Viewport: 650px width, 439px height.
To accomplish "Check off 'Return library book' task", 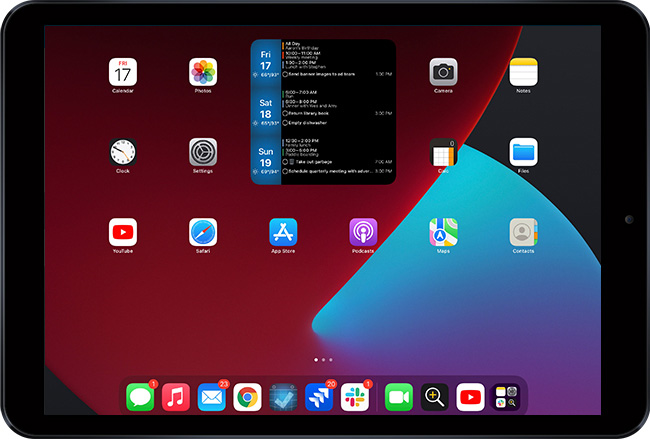I will pyautogui.click(x=285, y=113).
